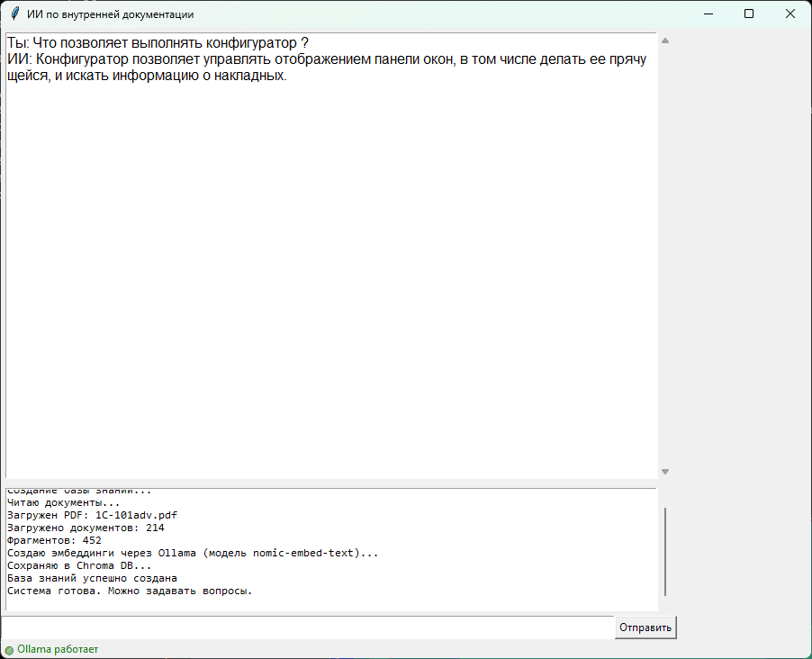This screenshot has height=659, width=812.
Task: Click the feather app icon in title bar
Action: coord(14,14)
